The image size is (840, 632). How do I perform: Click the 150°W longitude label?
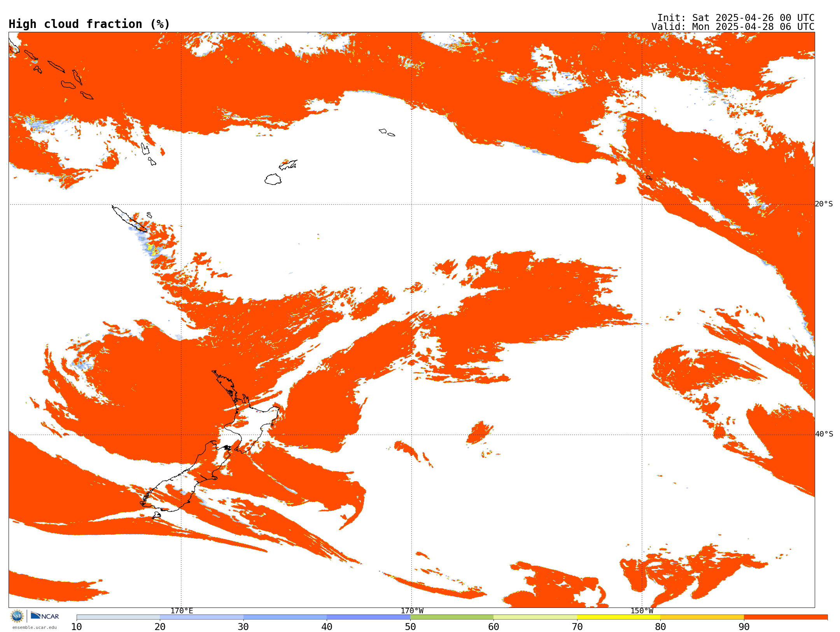[642, 611]
